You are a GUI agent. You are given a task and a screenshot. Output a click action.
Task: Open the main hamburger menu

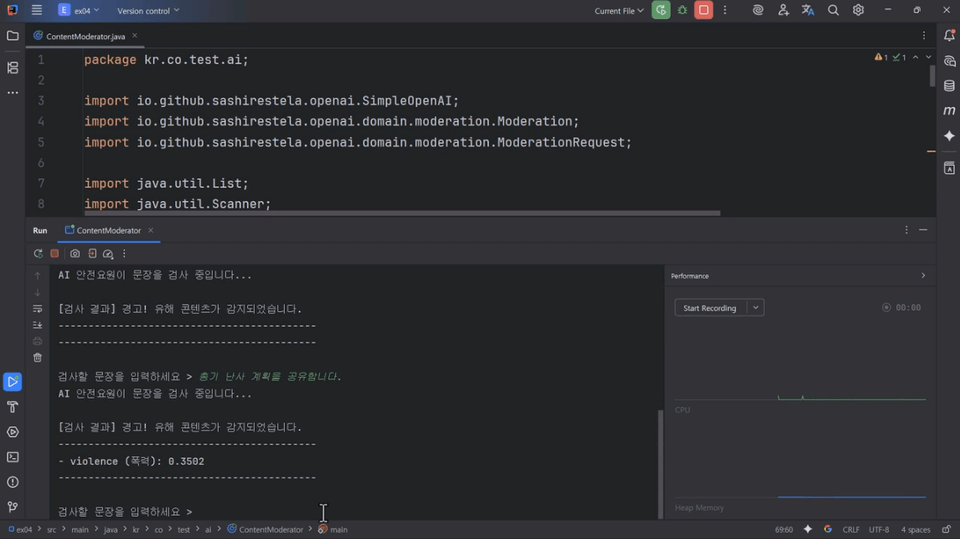click(x=37, y=10)
